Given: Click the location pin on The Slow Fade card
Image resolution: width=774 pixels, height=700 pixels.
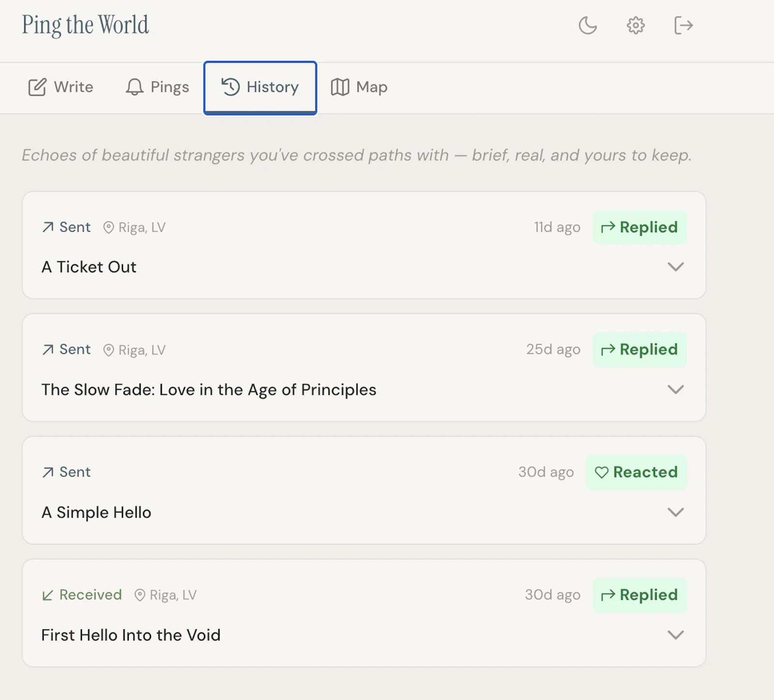Looking at the screenshot, I should 109,350.
